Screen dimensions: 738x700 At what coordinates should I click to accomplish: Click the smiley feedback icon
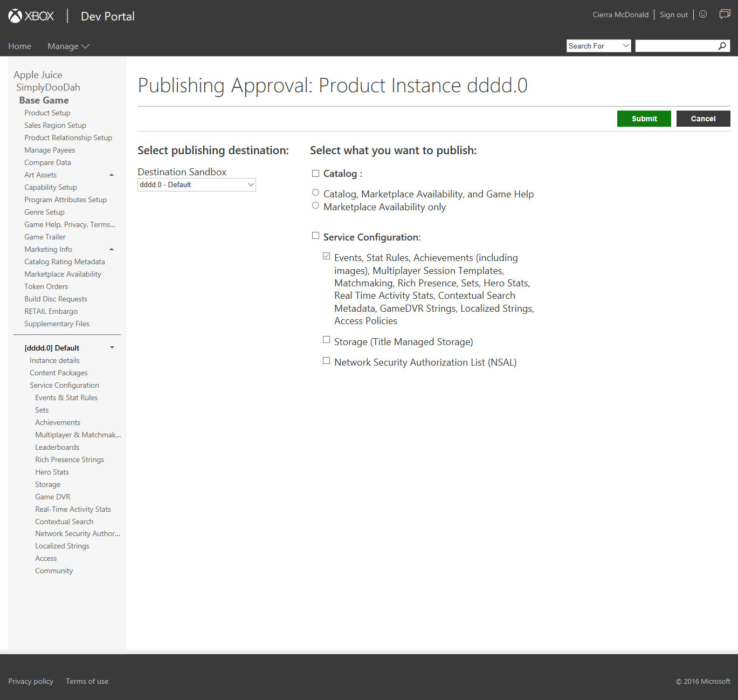click(x=703, y=14)
